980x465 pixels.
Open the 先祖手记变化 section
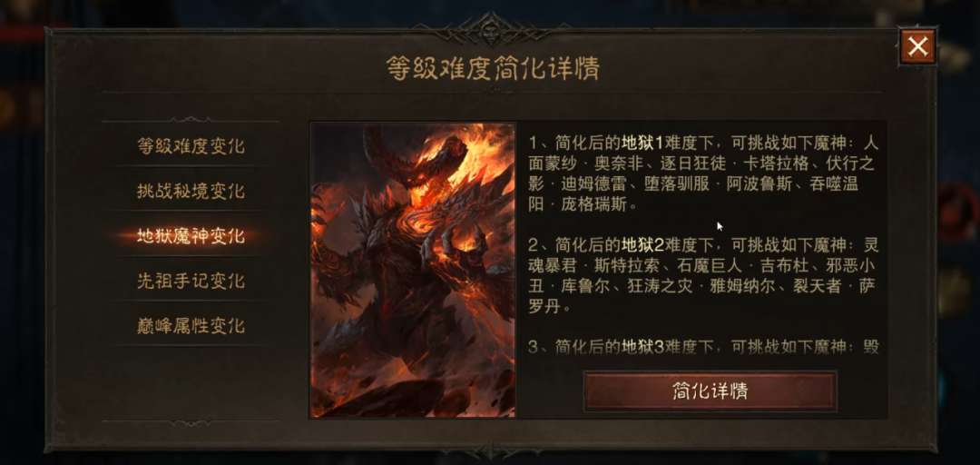pyautogui.click(x=191, y=281)
